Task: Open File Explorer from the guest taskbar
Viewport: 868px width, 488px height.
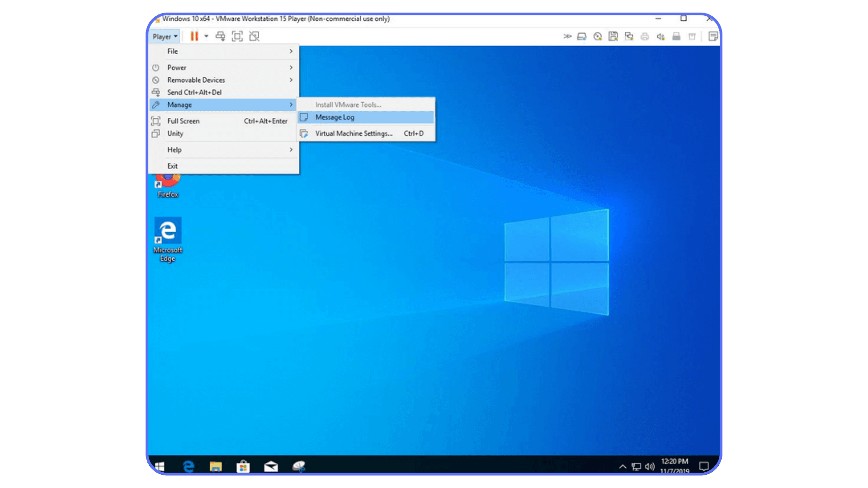Action: click(216, 466)
